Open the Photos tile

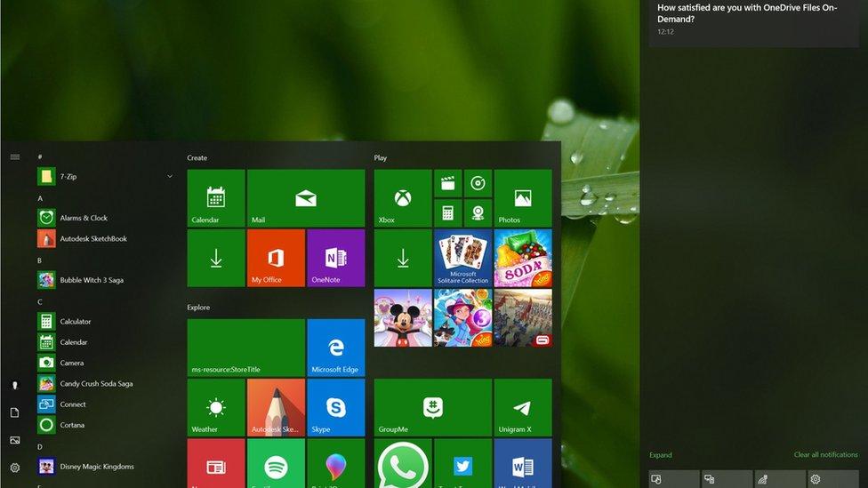[522, 198]
